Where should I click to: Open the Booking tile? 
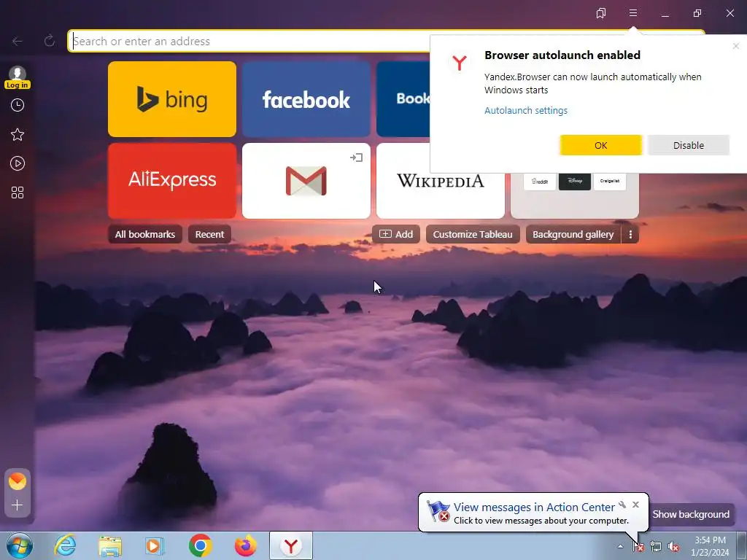click(x=403, y=99)
